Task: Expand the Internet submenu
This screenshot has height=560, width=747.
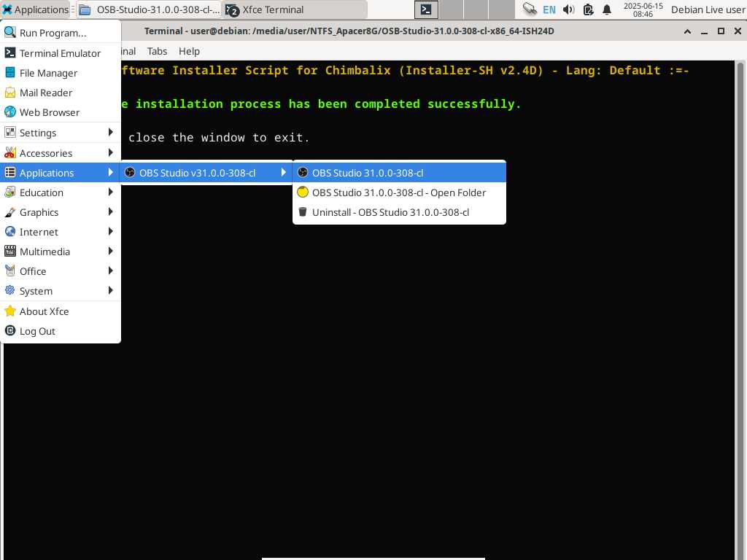Action: tap(61, 232)
